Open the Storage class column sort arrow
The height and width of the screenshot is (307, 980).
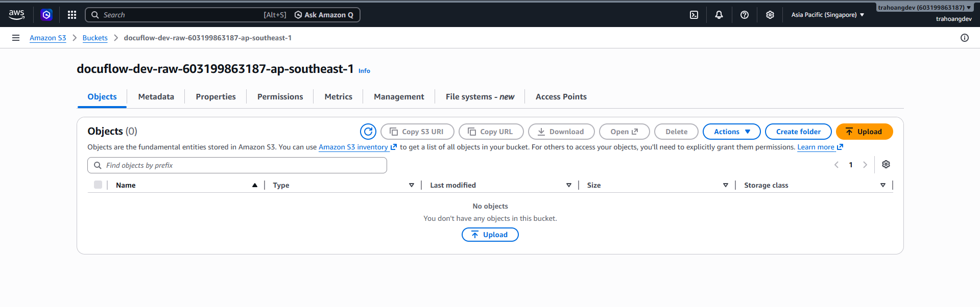[883, 185]
